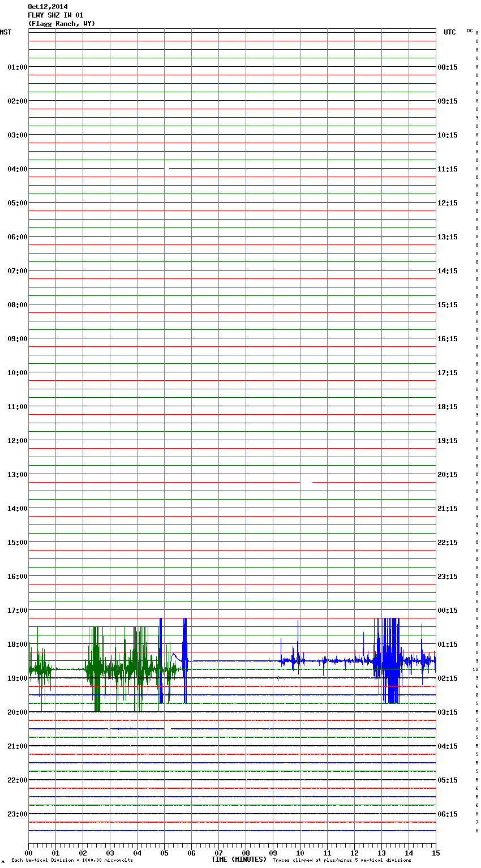Click the 01:15 UTC time label
This screenshot has width=481, height=868.
448,644
